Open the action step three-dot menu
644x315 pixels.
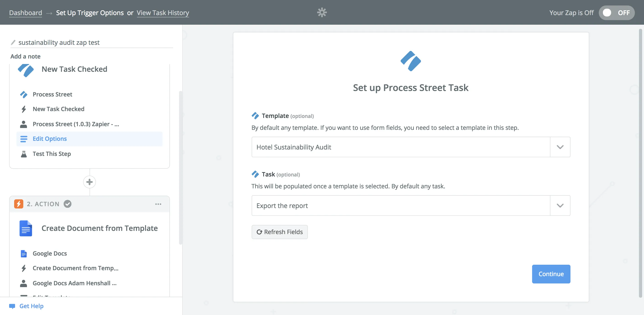click(158, 204)
